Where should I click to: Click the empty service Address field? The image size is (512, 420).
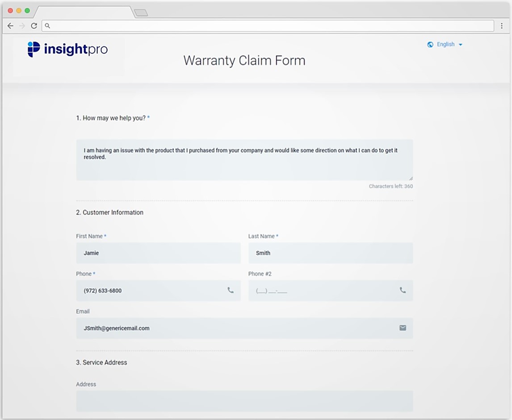pyautogui.click(x=244, y=401)
